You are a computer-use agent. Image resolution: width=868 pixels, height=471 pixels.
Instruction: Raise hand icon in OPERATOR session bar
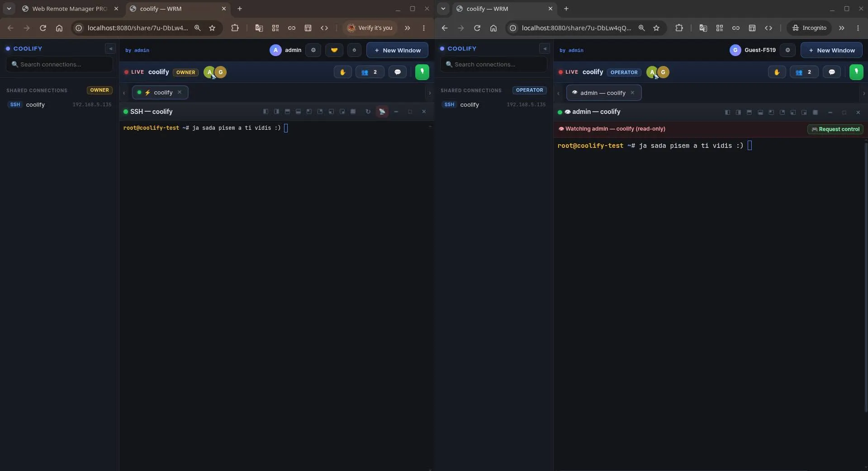[777, 72]
